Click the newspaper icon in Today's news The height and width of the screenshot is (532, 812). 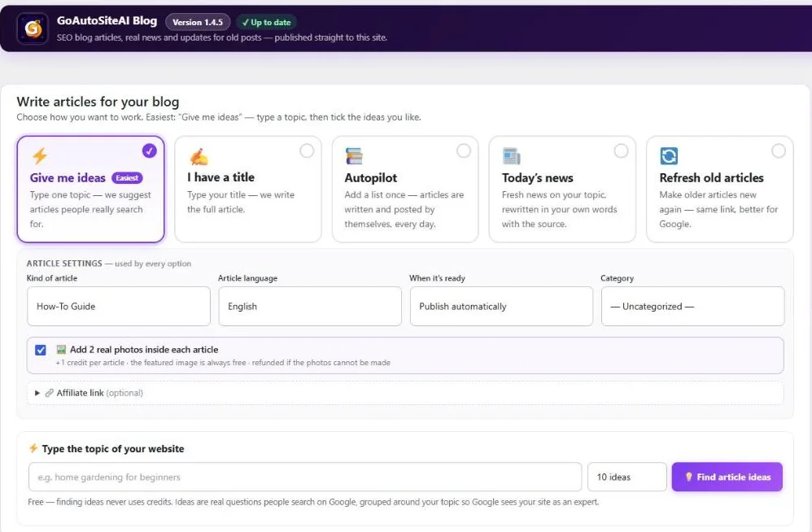(x=511, y=155)
